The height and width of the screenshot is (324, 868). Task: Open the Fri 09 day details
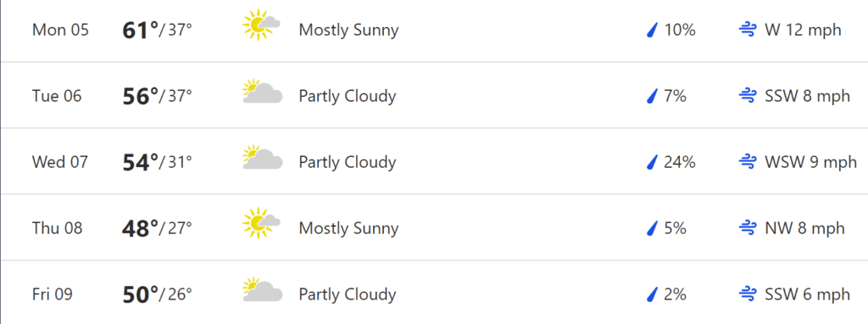(435, 293)
